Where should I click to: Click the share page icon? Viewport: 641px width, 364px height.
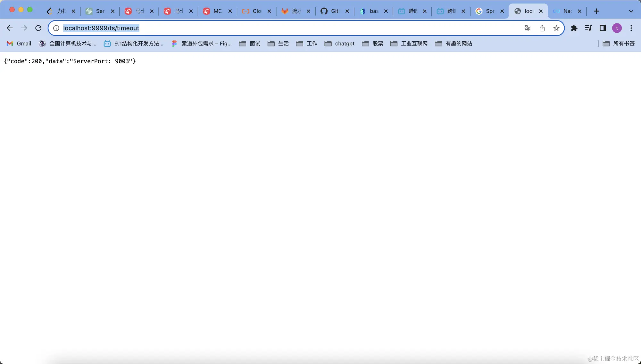tap(542, 28)
